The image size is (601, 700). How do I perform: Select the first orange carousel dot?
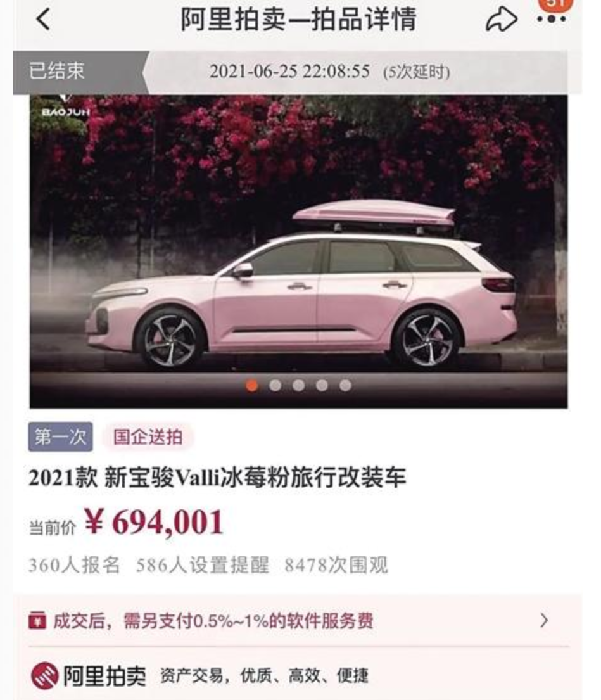click(252, 385)
